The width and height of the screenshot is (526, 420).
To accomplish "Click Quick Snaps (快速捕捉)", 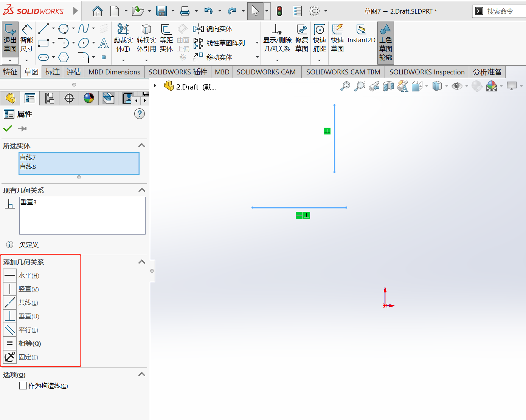I will (320, 38).
